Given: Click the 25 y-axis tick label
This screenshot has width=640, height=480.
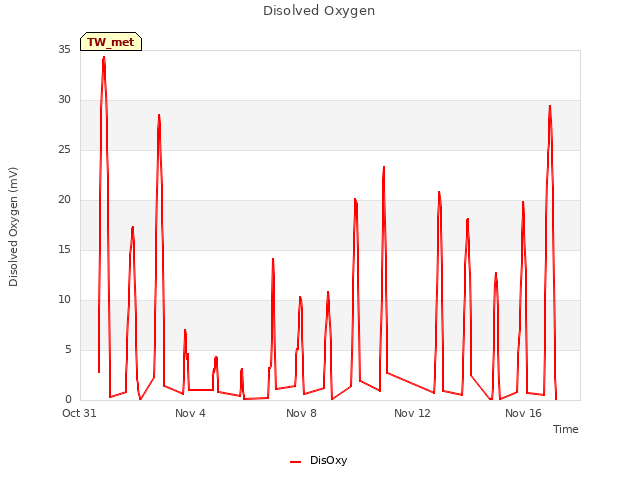Looking at the screenshot, I should (x=64, y=150).
